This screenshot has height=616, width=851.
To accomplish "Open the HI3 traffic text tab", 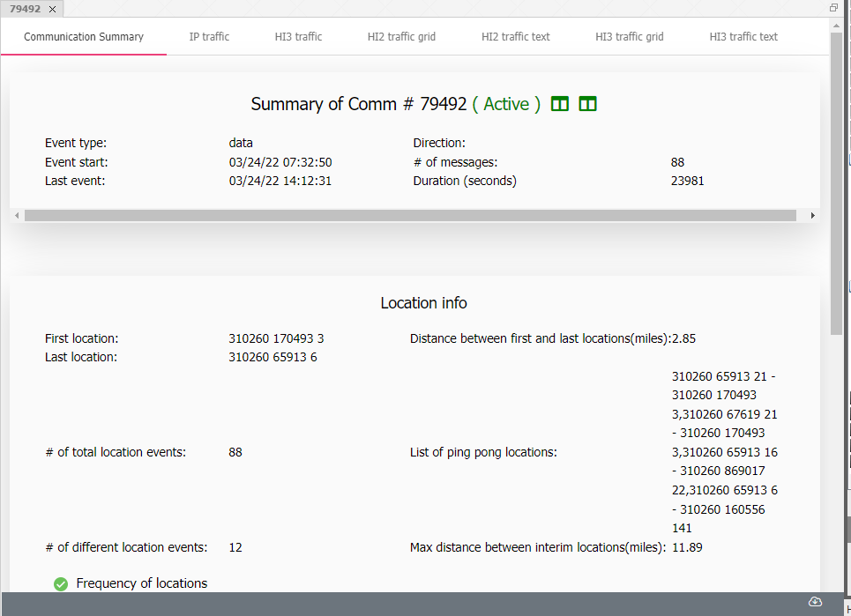I will 743,37.
